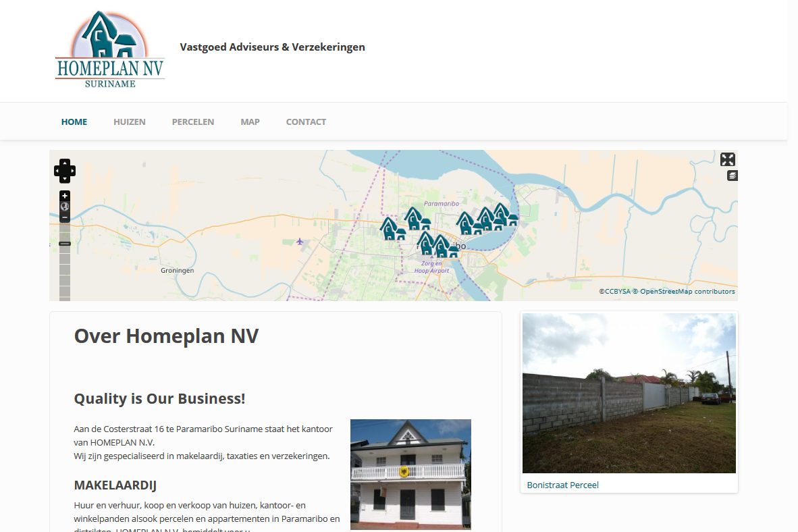This screenshot has height=532, width=798.
Task: Click the OpenStreetMap attribution link
Action: (x=687, y=292)
